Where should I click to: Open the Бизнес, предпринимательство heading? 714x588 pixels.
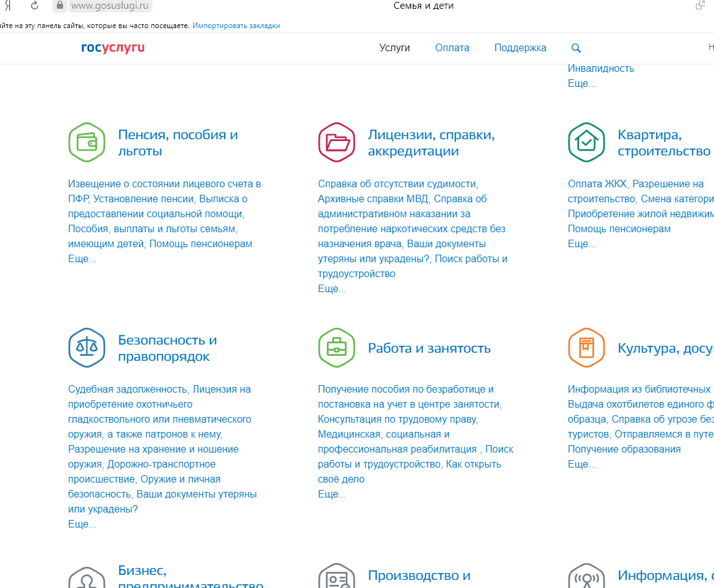[x=191, y=577]
